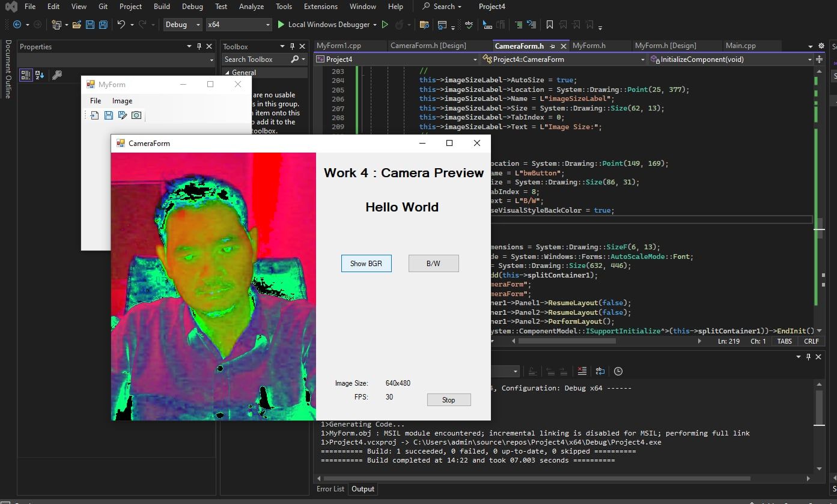This screenshot has height=504, width=837.
Task: Open the File menu in MyForm window
Action: [x=96, y=101]
